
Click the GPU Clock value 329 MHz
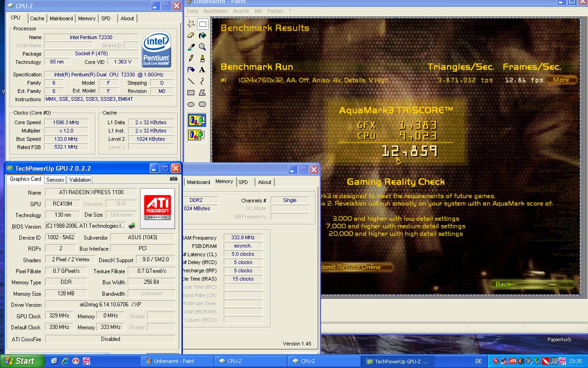pyautogui.click(x=59, y=316)
